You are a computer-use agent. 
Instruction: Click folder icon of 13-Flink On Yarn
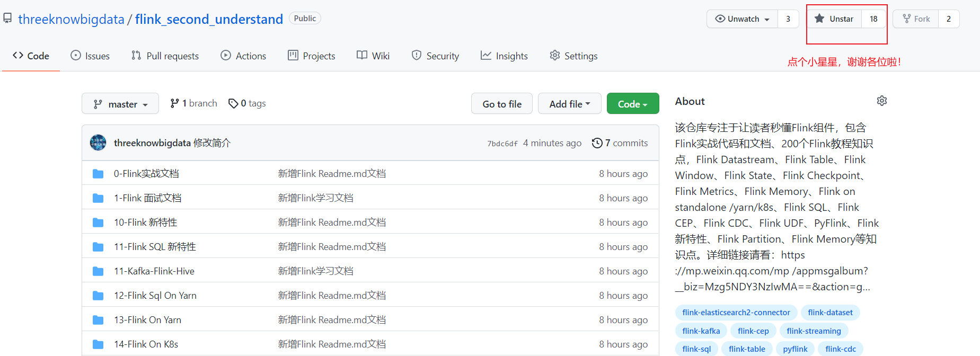(x=98, y=320)
